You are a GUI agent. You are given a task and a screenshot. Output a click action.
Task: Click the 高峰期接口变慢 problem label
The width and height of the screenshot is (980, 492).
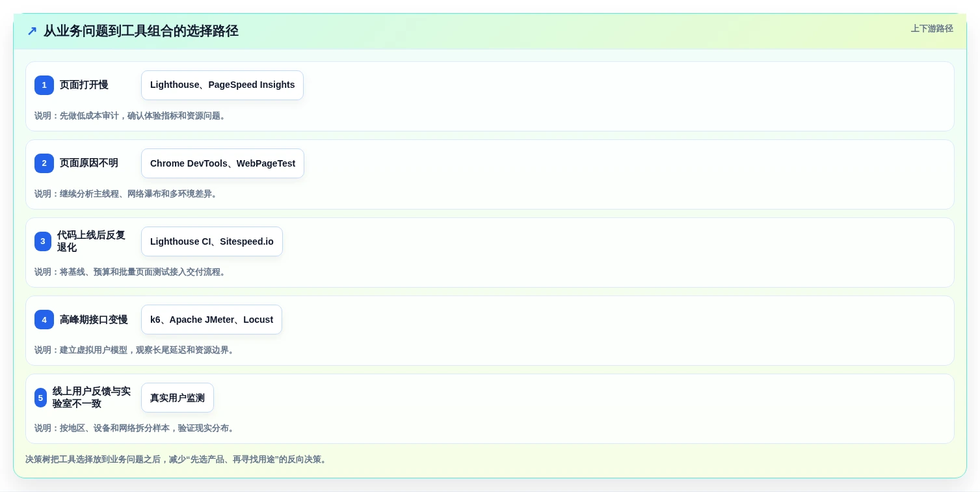tap(94, 320)
